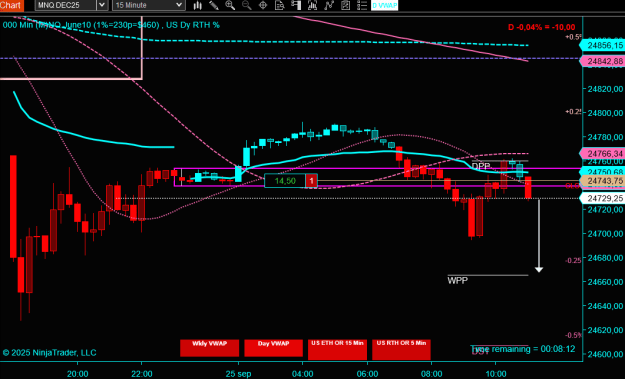Open the chart properties clipboard icon
The image size is (625, 379).
[x=346, y=5]
